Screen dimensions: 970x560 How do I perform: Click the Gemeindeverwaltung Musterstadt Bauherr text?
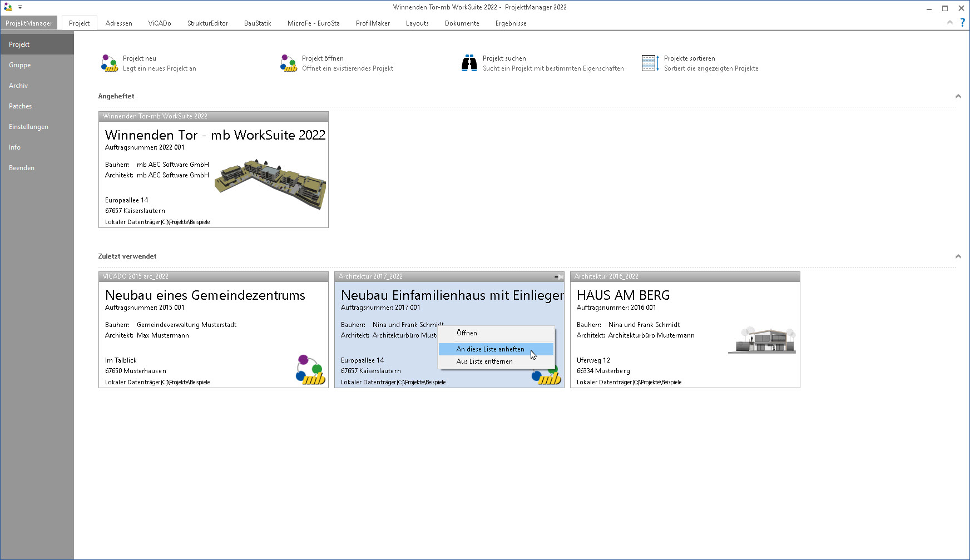tap(186, 325)
